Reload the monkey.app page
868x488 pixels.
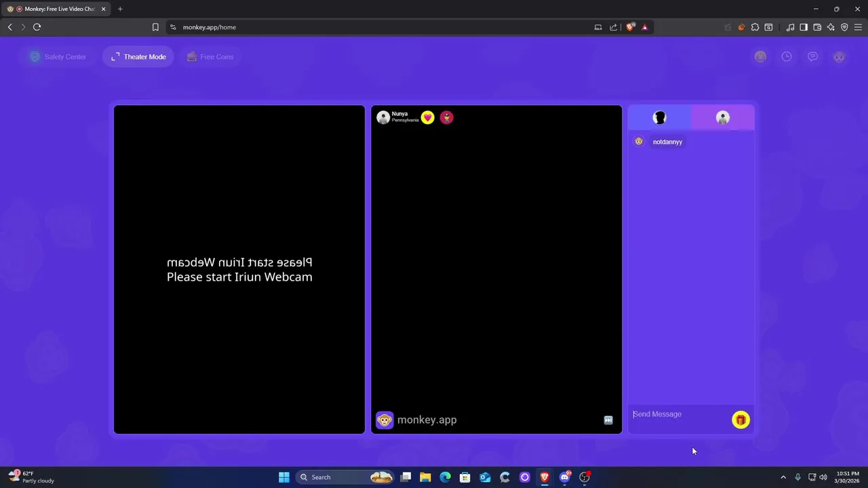pos(37,27)
